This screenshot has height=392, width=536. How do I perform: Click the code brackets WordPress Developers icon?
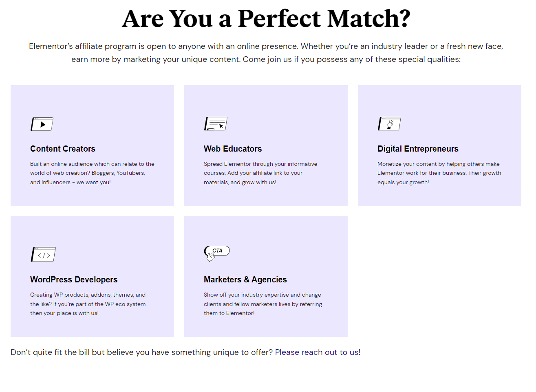43,254
